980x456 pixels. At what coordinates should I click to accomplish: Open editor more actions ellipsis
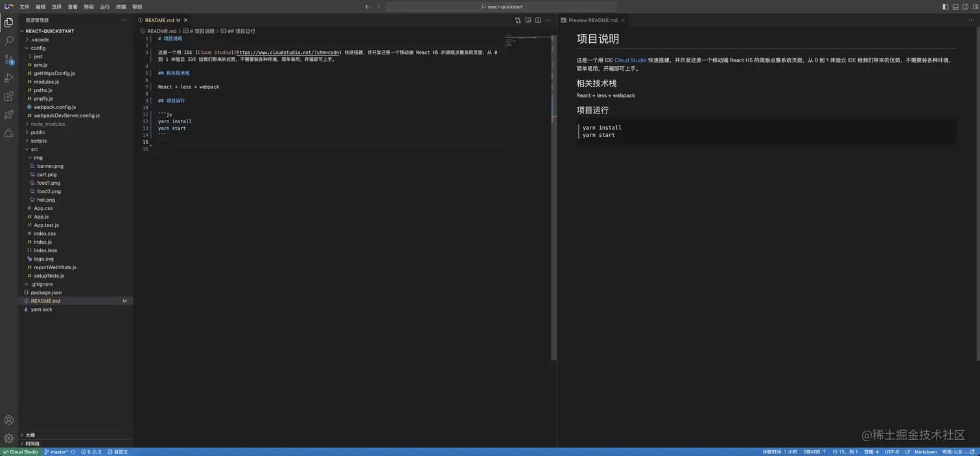pyautogui.click(x=548, y=20)
